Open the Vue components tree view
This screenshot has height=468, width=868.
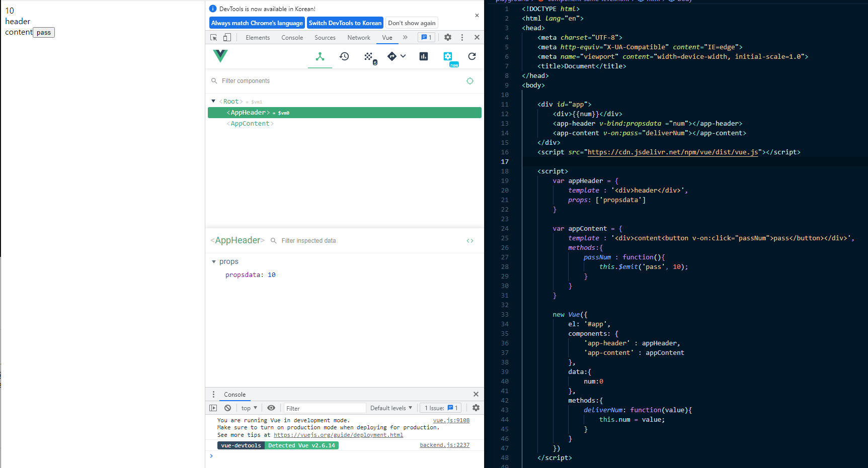click(x=320, y=56)
